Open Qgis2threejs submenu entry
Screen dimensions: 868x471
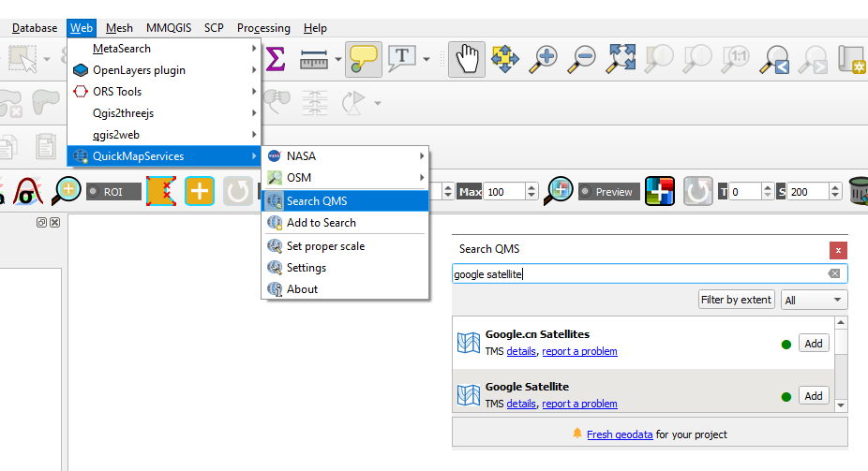pos(164,113)
